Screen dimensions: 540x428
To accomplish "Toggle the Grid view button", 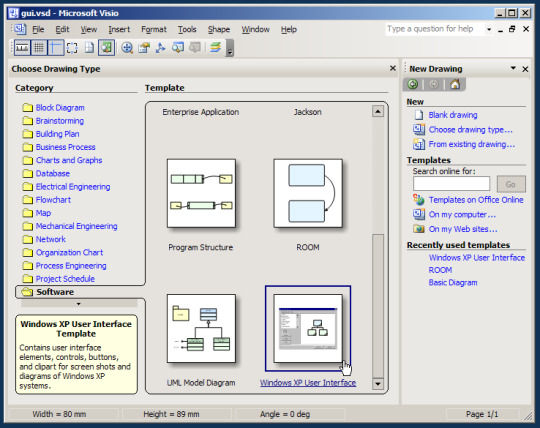I will click(39, 48).
